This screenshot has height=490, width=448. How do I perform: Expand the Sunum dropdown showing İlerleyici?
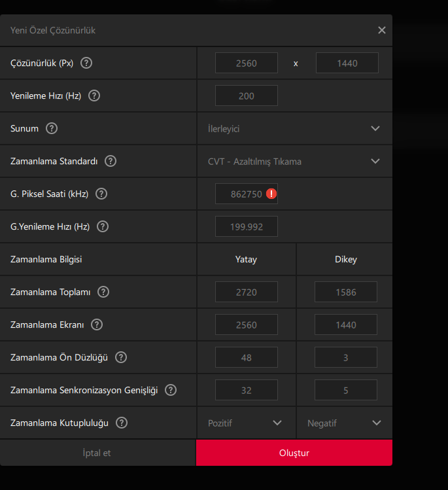point(294,128)
